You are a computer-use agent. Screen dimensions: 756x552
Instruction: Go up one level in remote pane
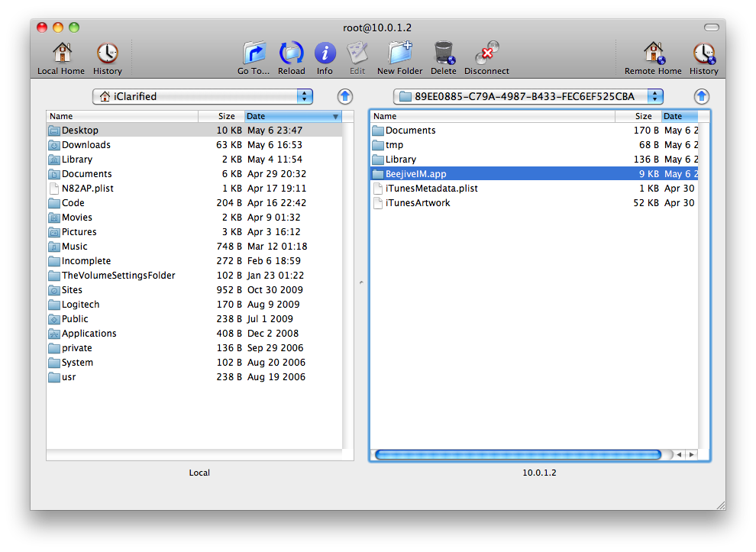[x=702, y=96]
